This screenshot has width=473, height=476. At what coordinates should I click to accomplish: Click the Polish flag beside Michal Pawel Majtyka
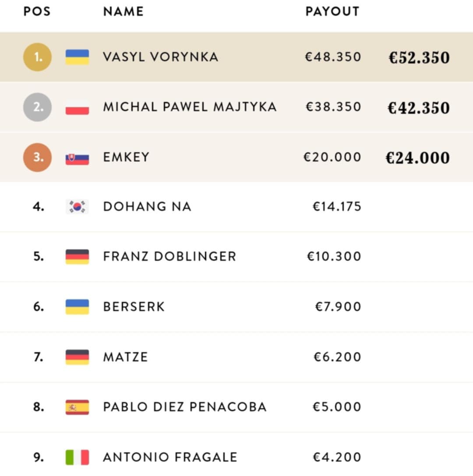[77, 107]
